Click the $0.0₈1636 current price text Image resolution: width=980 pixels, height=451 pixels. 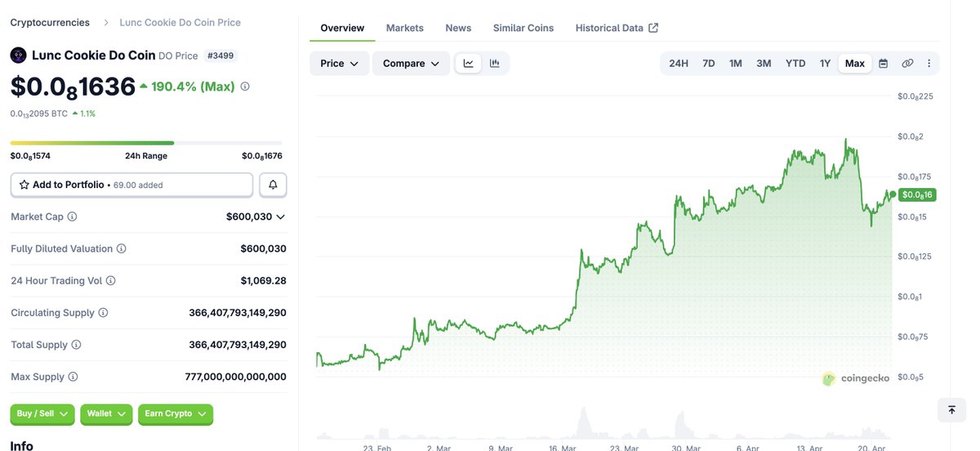click(x=73, y=87)
